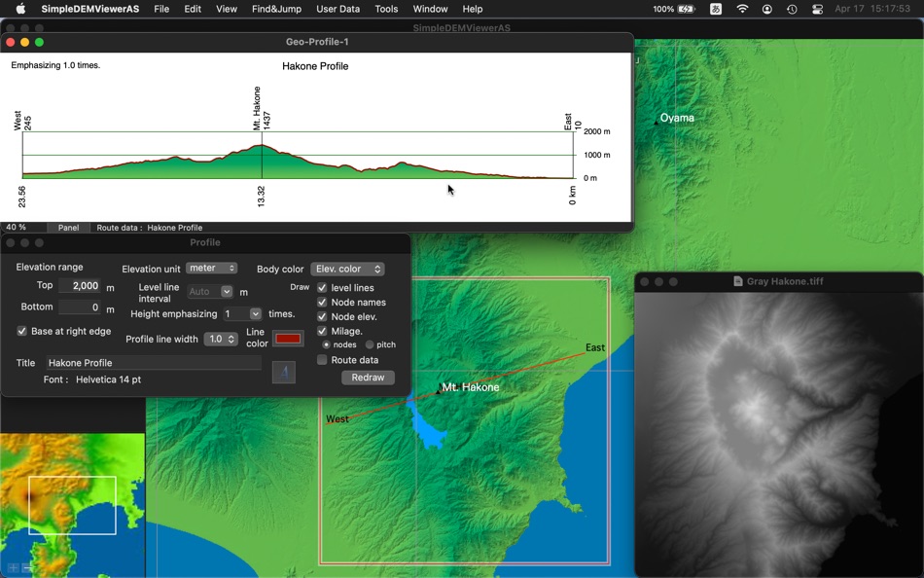Click the 2000 m axis label in profile
Viewport: 924px width, 578px height.
point(596,131)
